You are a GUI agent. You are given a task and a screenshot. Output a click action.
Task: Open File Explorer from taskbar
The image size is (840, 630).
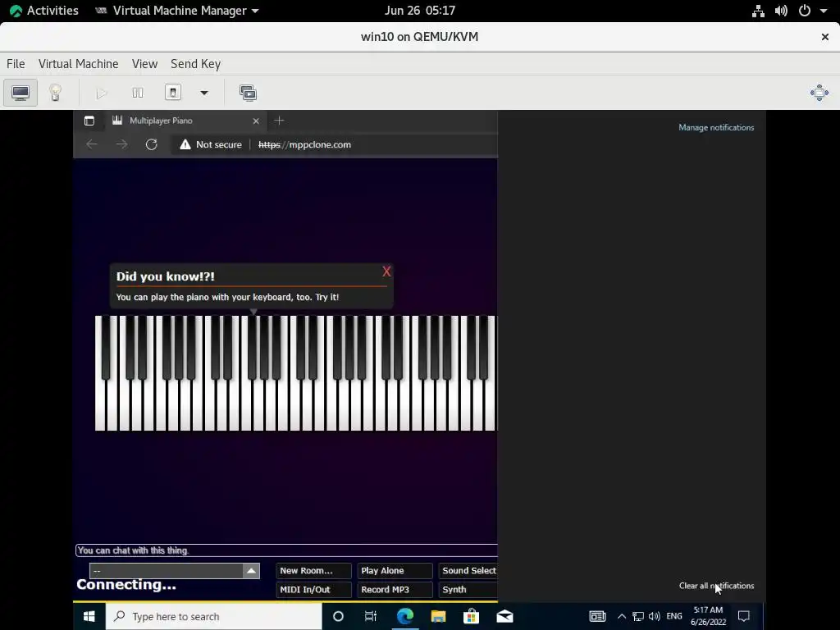(438, 616)
